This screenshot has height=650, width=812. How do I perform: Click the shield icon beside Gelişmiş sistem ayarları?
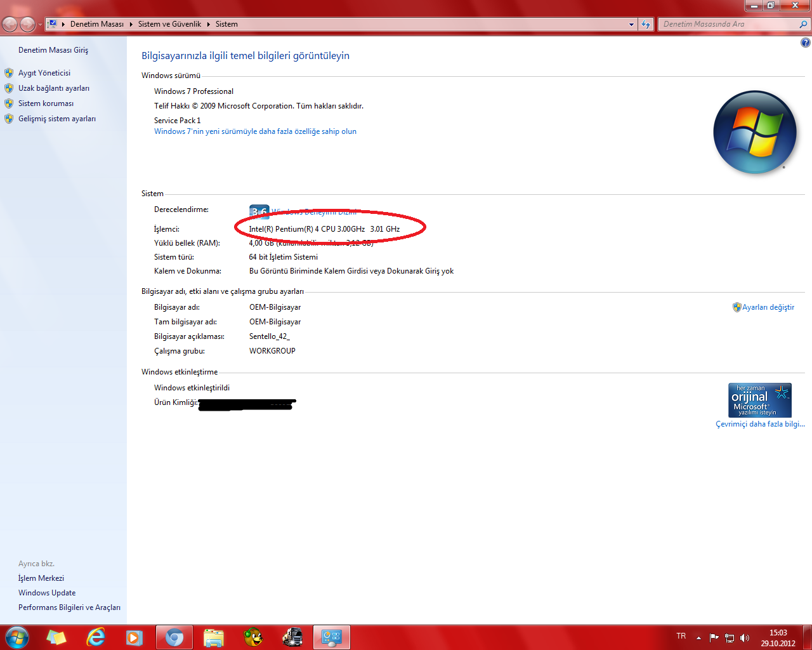[9, 119]
